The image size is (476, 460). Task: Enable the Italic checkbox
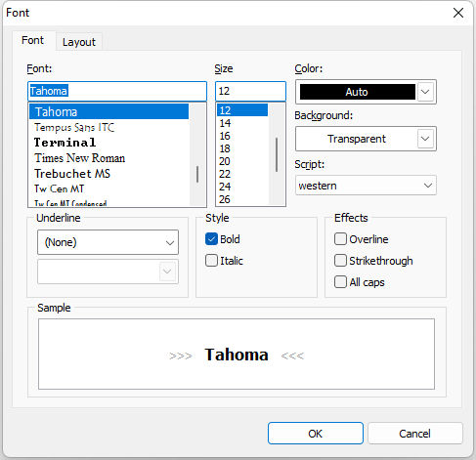pyautogui.click(x=211, y=261)
